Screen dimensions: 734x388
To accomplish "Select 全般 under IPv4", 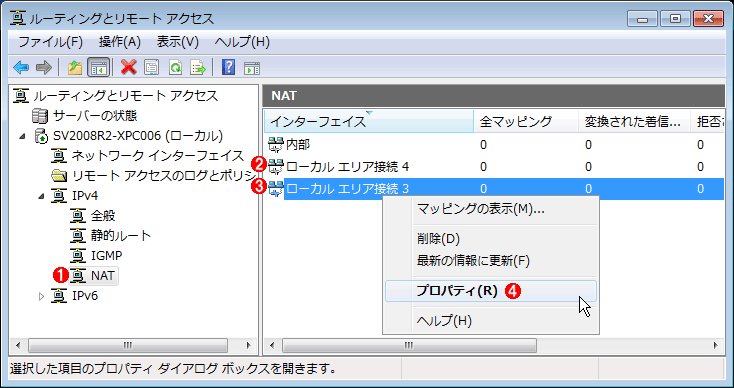I will click(103, 216).
